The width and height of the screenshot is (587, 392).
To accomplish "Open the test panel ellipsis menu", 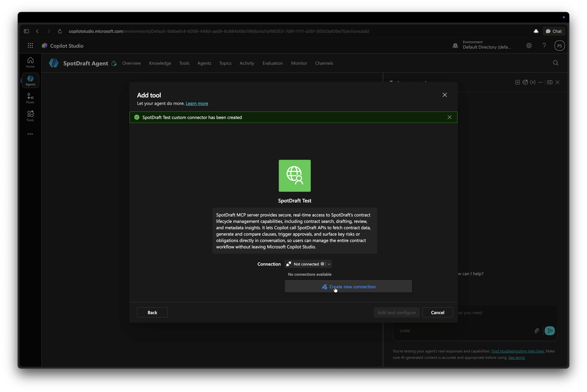I will [x=541, y=82].
